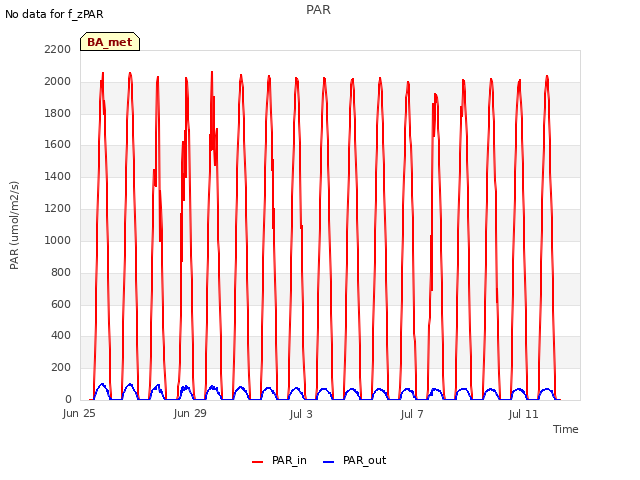Click the PAR chart title

(318, 9)
